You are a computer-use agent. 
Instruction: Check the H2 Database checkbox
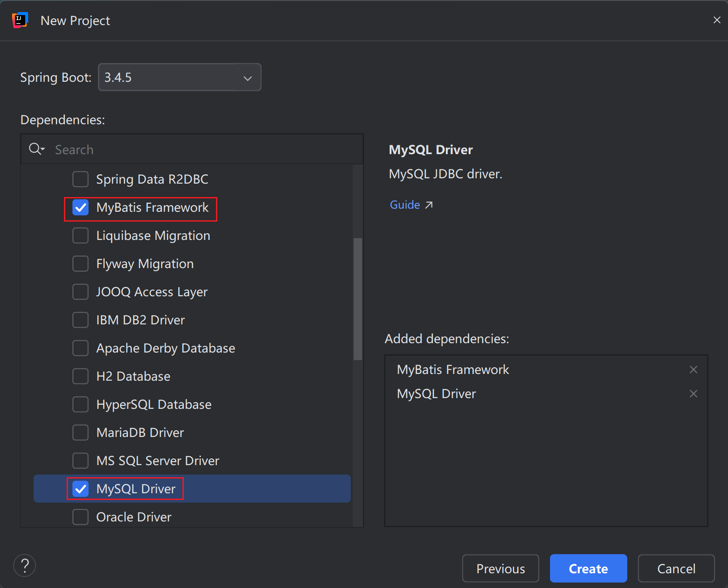[80, 376]
